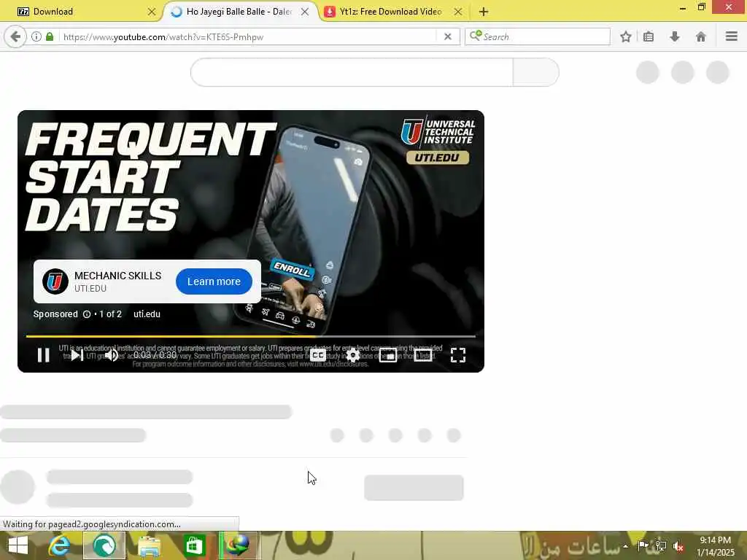Screen dimensions: 747x560
Task: Pause the ad video playback
Action: pos(43,355)
